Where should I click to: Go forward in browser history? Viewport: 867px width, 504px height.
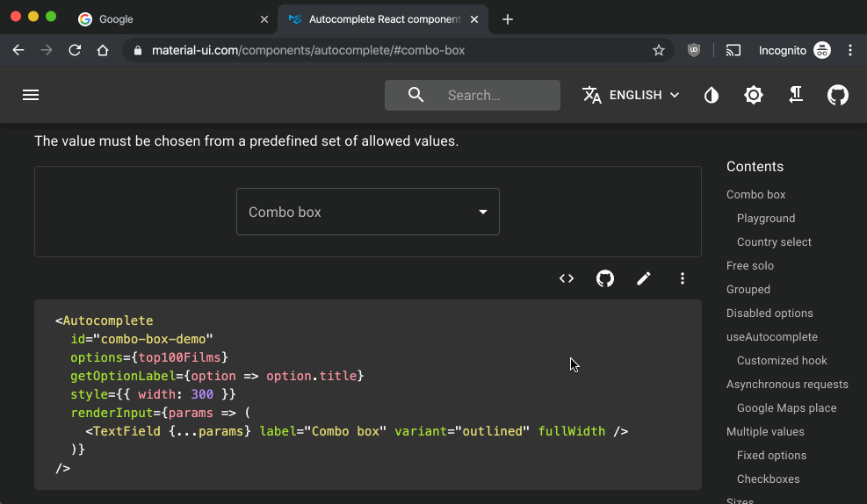47,50
